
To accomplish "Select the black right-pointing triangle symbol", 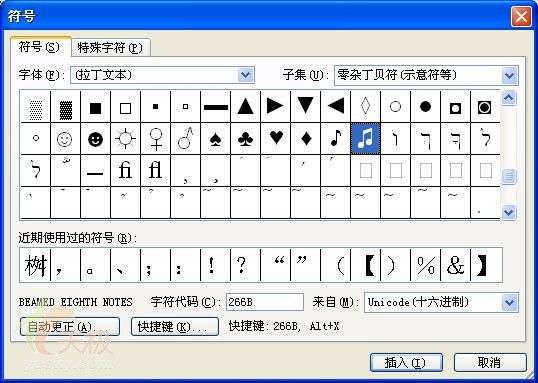I will (x=276, y=107).
